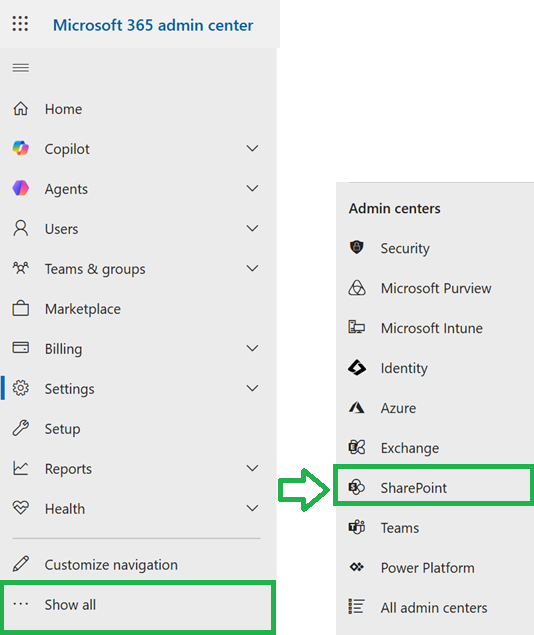Click the Security shield icon

pos(357,247)
